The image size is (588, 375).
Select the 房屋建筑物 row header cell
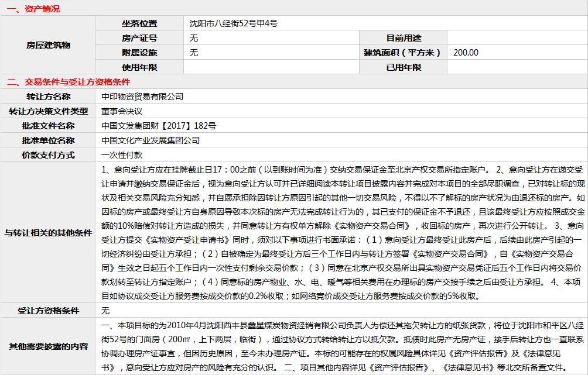48,46
